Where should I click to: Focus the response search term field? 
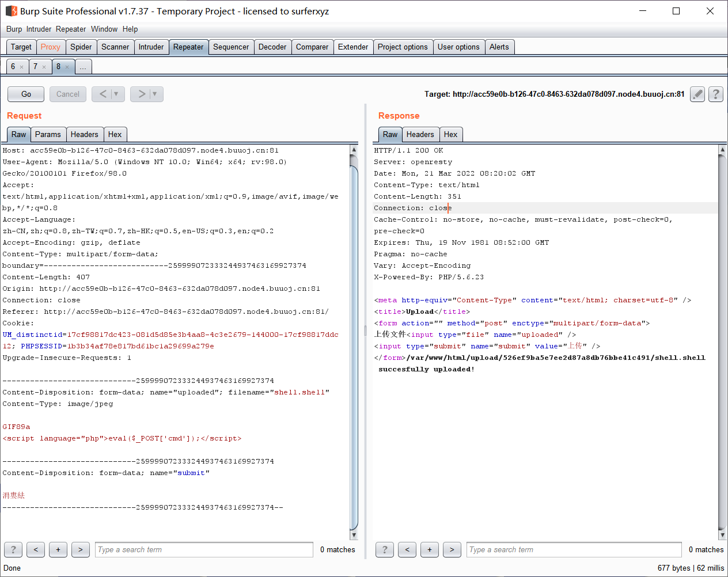click(x=574, y=549)
